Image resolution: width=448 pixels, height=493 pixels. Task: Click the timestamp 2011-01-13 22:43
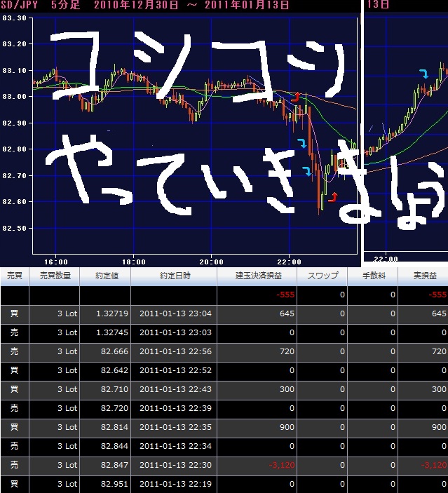(x=176, y=389)
